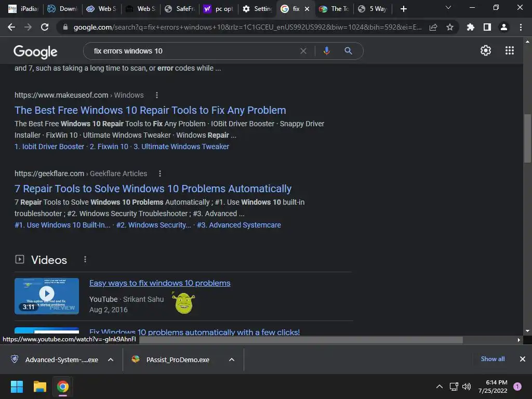Close the downloads bar
Viewport: 532px width, 399px height.
[x=523, y=359]
